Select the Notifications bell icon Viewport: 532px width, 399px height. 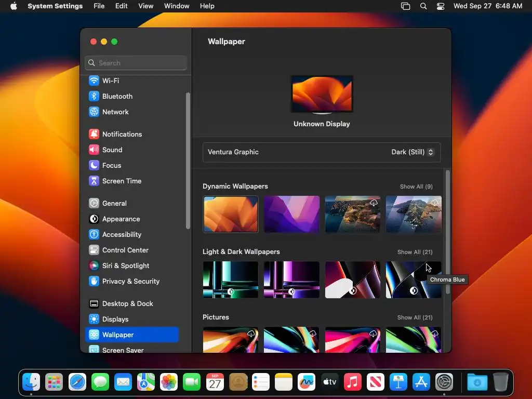(x=94, y=134)
